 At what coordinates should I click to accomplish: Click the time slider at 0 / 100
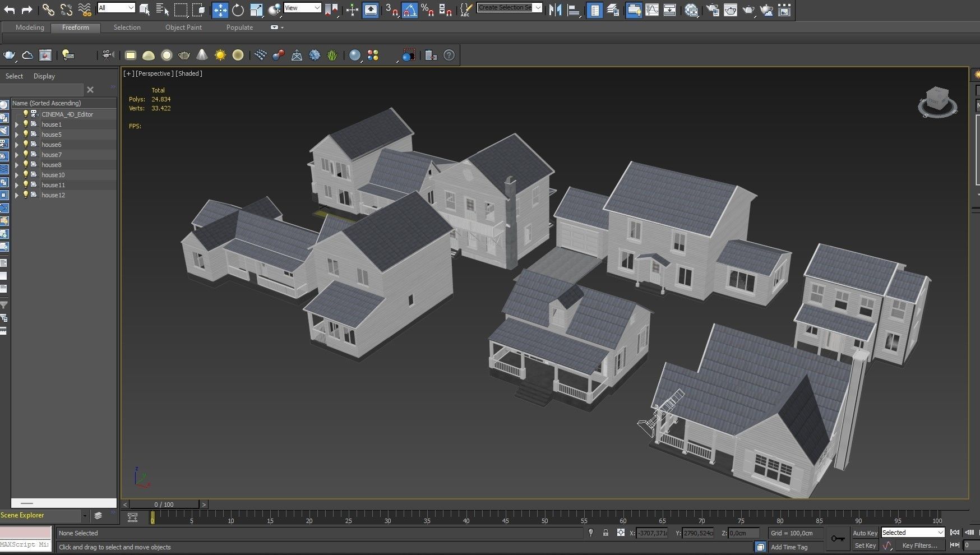tap(164, 505)
